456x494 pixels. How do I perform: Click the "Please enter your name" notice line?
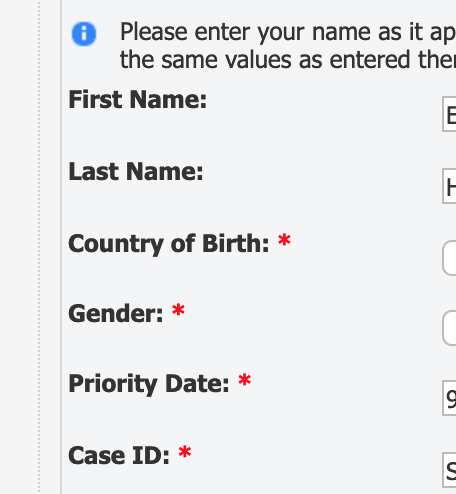[288, 32]
